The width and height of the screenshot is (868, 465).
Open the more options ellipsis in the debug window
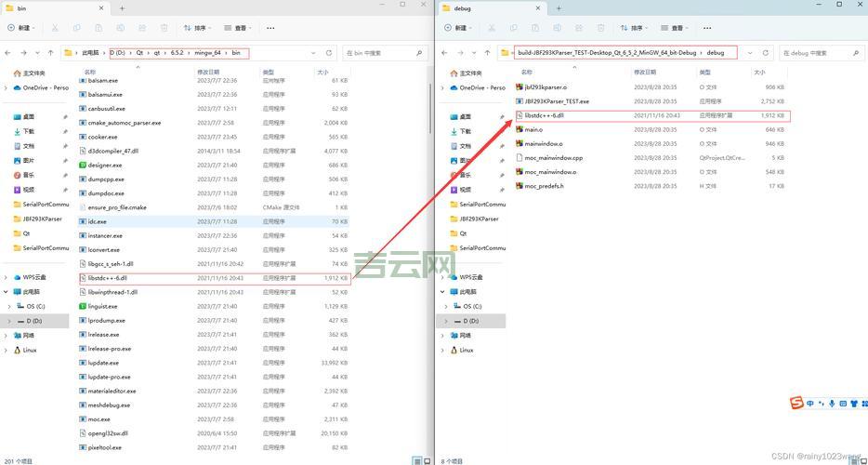point(707,28)
